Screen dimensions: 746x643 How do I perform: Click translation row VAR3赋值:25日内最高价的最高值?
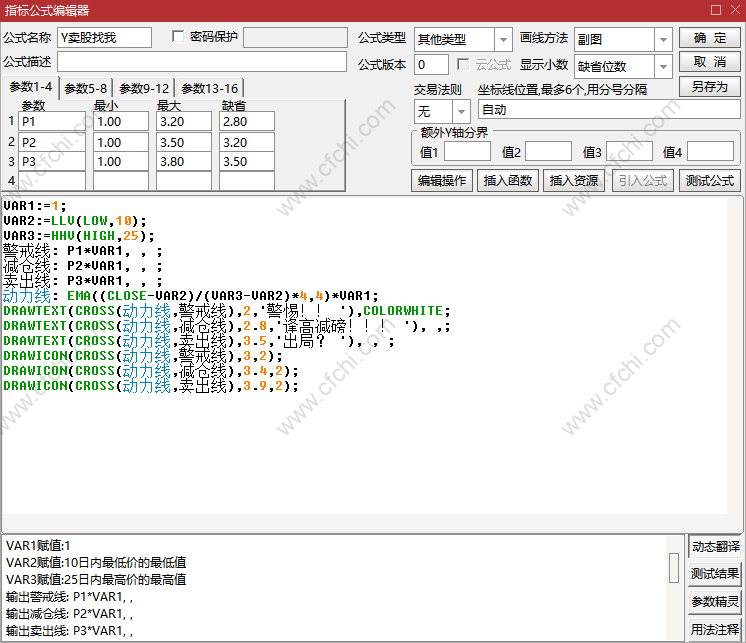click(96, 580)
